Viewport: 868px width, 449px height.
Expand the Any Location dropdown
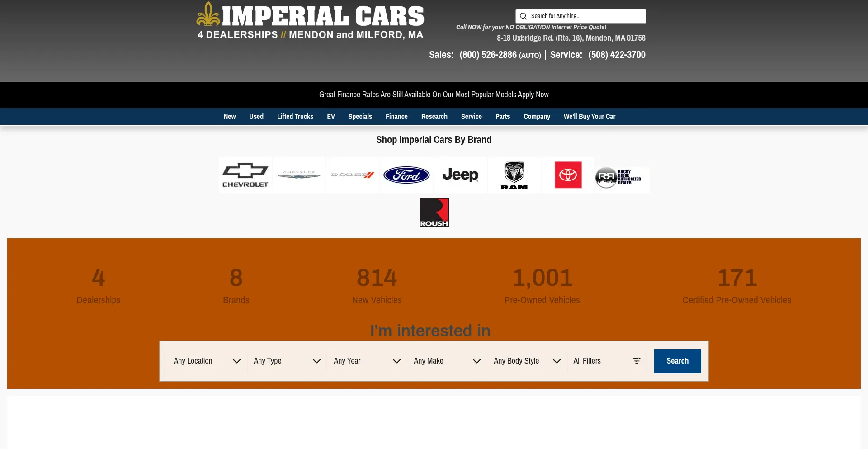(207, 361)
